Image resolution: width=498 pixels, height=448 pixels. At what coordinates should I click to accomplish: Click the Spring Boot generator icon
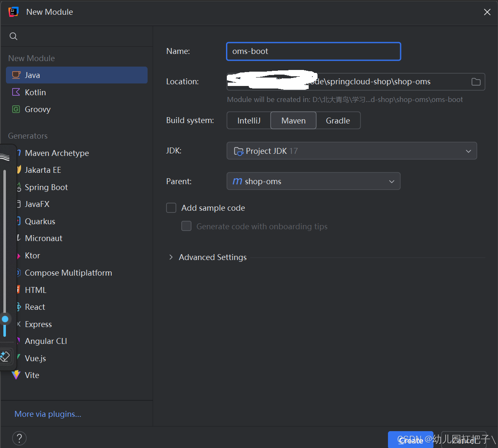[x=19, y=187]
